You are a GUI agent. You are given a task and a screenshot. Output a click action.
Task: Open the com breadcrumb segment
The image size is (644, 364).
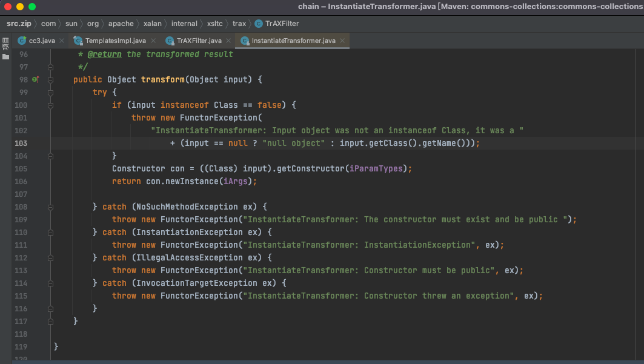[x=48, y=24]
